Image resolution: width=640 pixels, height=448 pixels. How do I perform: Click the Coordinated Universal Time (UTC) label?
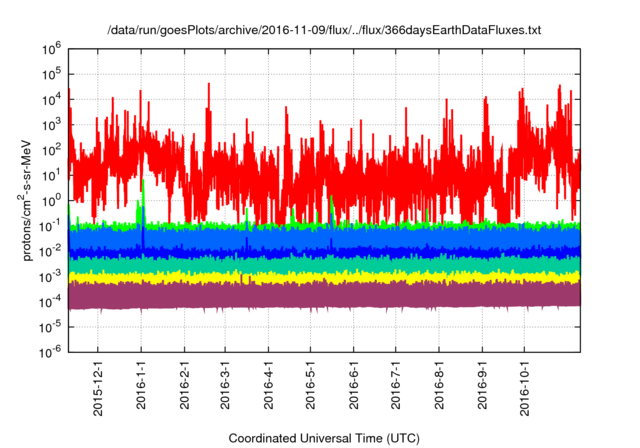[324, 439]
